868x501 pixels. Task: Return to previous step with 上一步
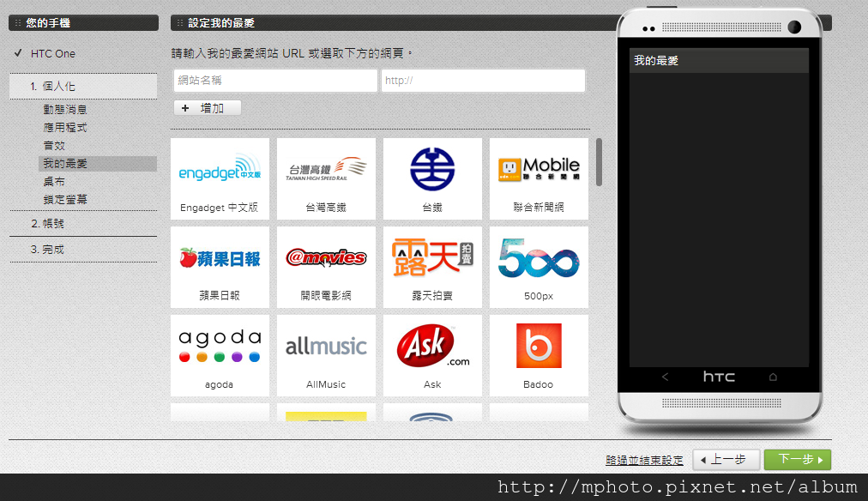pyautogui.click(x=726, y=460)
